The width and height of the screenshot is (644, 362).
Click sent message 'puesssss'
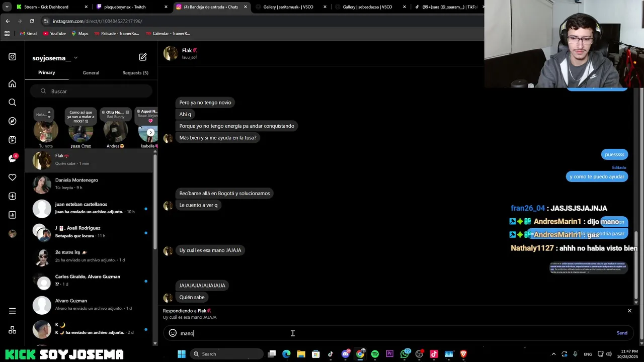[x=614, y=154]
